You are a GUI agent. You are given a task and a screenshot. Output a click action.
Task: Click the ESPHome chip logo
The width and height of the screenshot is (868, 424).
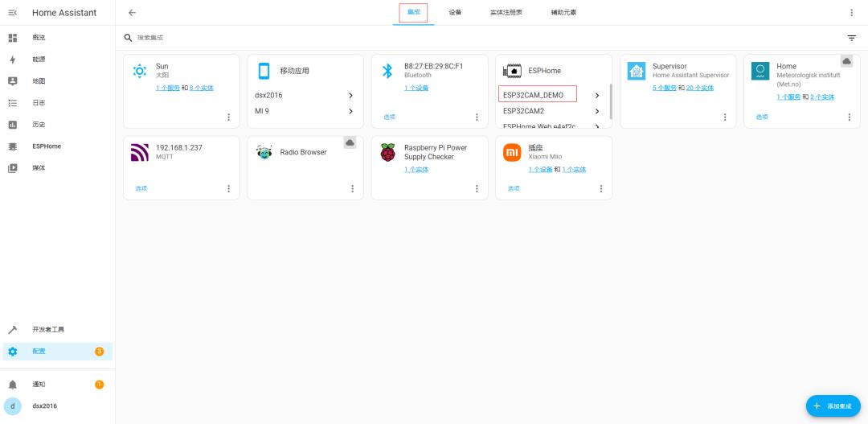[x=512, y=71]
